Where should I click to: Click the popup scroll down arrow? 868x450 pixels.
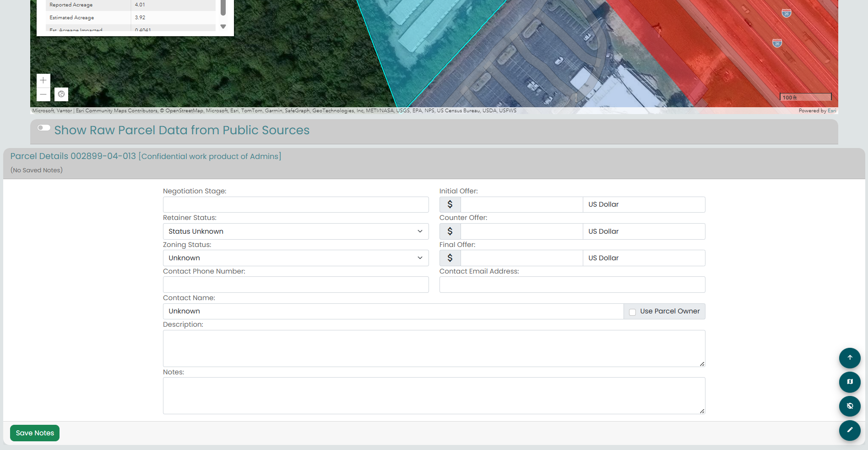[x=223, y=27]
